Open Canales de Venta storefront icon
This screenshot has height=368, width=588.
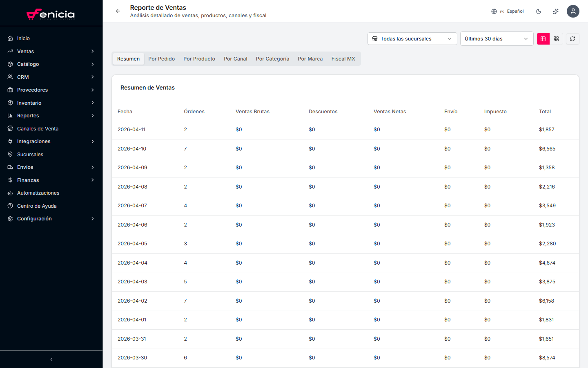pyautogui.click(x=10, y=128)
